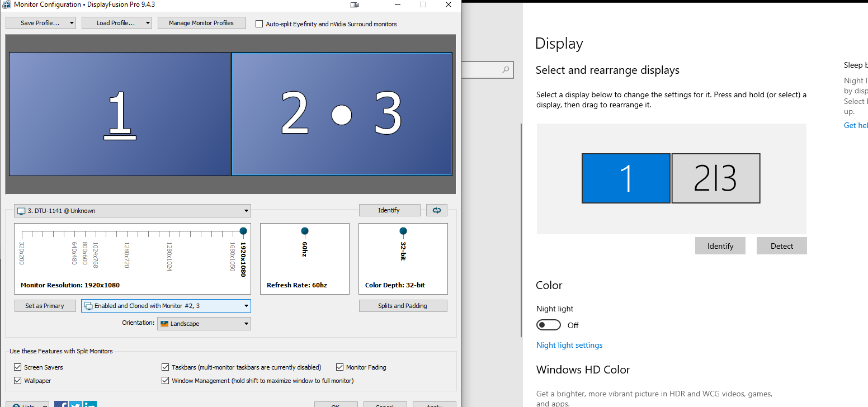Open the Facebook social icon
The image size is (868, 407).
point(61,404)
